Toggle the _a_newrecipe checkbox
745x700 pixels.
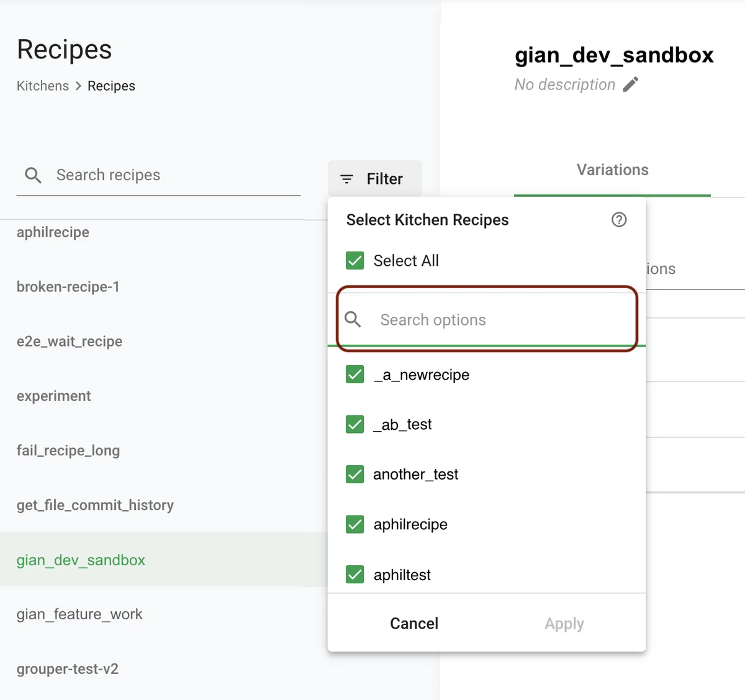coord(355,375)
